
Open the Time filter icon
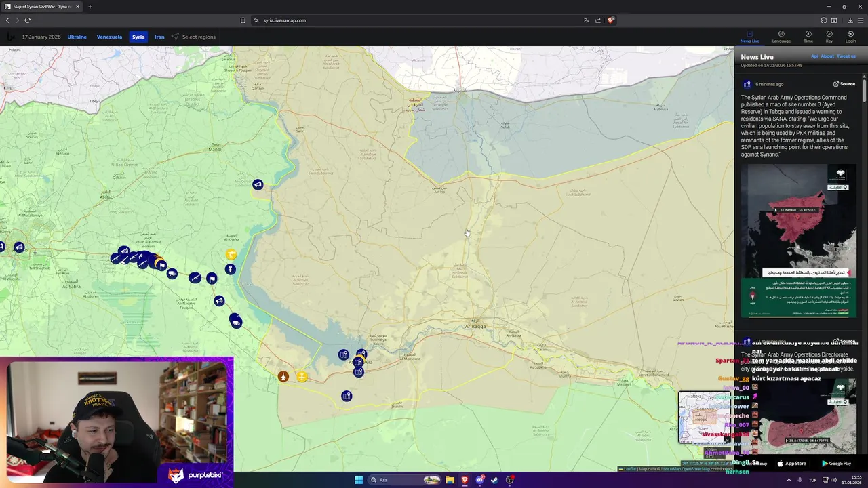tap(808, 37)
